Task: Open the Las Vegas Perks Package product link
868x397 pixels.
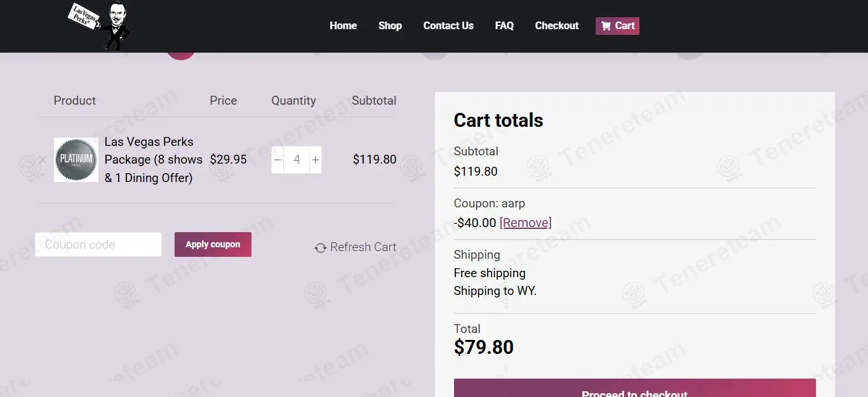Action: click(154, 160)
